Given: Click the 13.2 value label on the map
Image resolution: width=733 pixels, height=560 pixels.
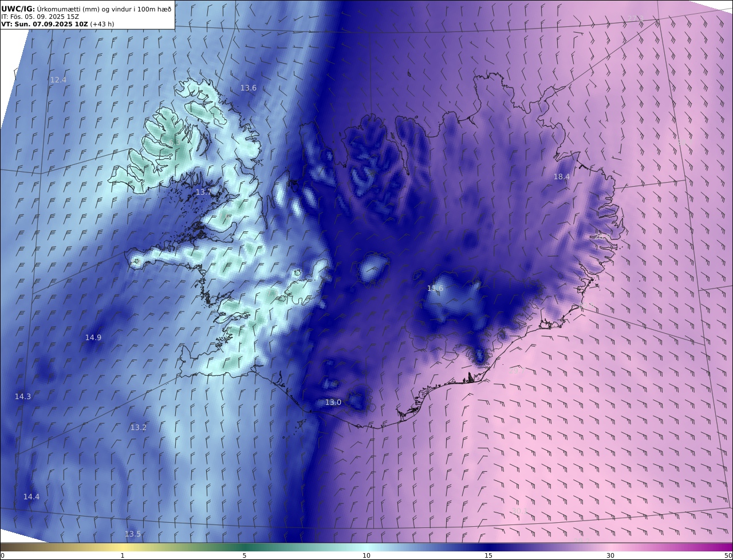Looking at the screenshot, I should pyautogui.click(x=139, y=428).
